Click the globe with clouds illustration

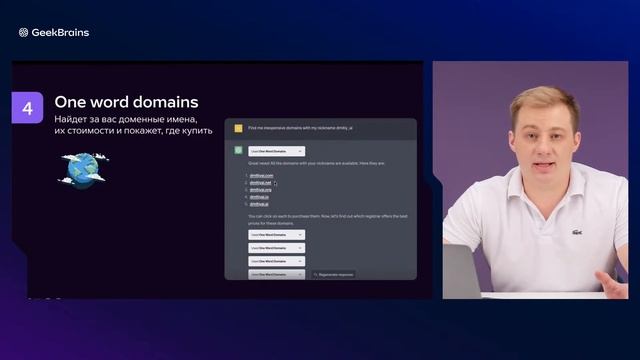pos(84,170)
